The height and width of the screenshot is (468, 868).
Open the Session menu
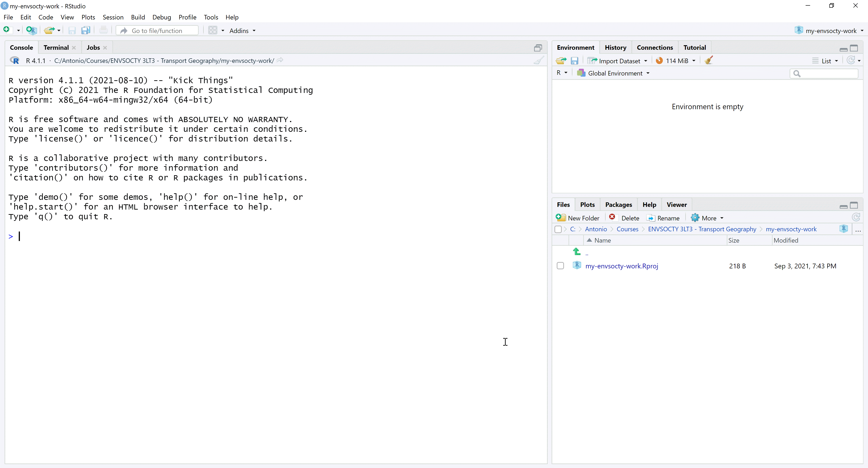pyautogui.click(x=113, y=17)
